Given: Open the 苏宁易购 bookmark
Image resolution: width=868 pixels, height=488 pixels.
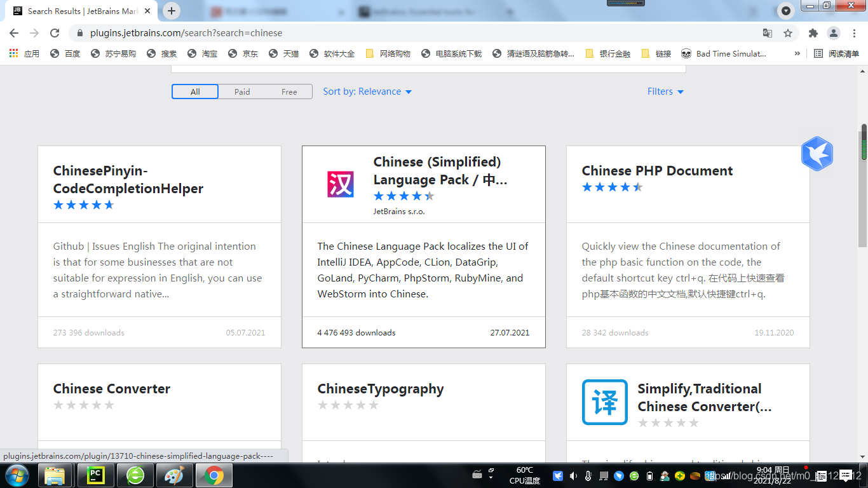Looking at the screenshot, I should click(x=112, y=54).
